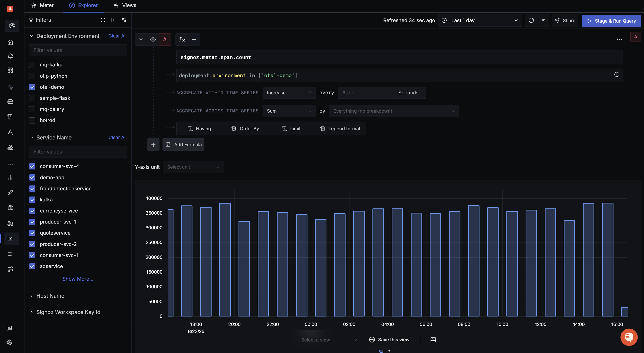Click the dashboard icon beside Save this view
This screenshot has width=644, height=353.
(x=433, y=340)
